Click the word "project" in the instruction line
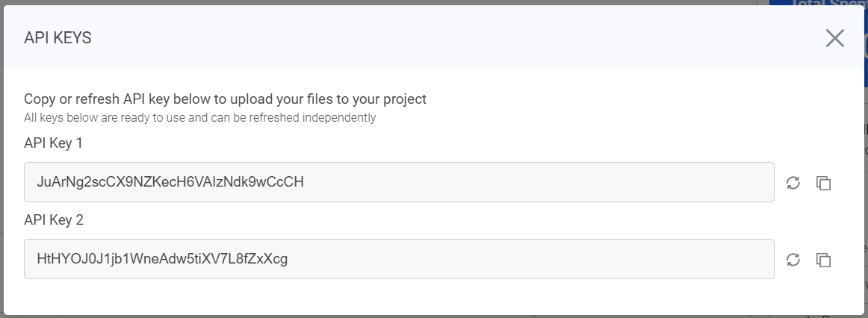868x318 pixels. click(405, 99)
